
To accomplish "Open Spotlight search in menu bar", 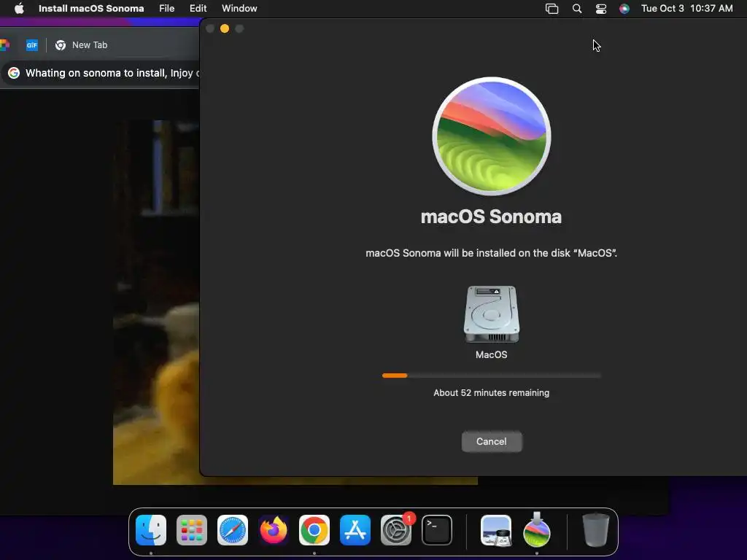I will [577, 9].
